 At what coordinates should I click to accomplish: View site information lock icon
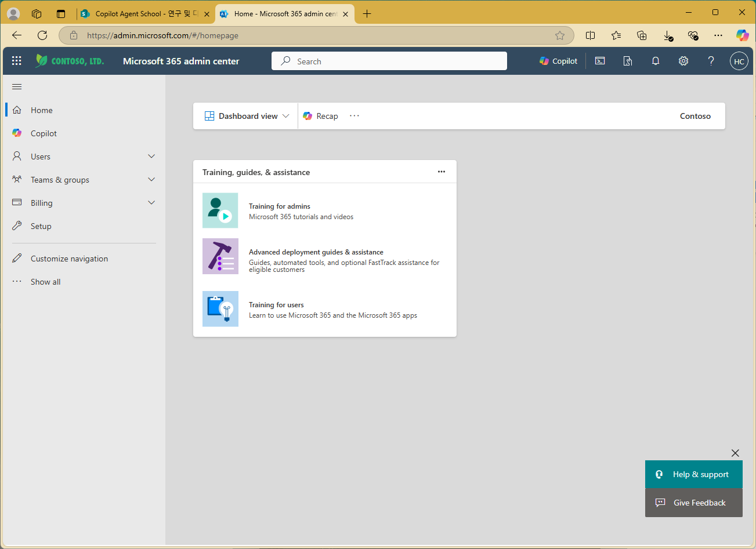click(x=74, y=35)
